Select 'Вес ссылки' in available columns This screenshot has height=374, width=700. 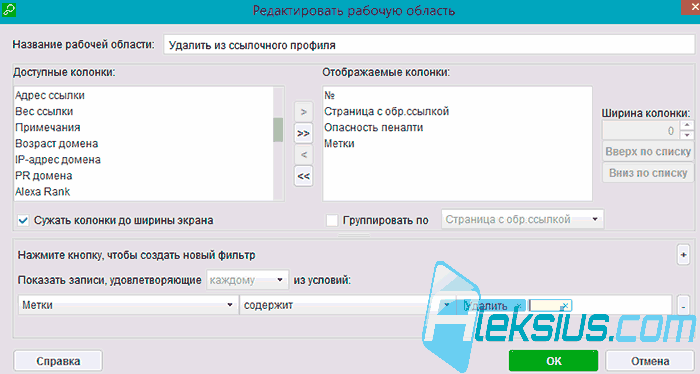point(44,112)
